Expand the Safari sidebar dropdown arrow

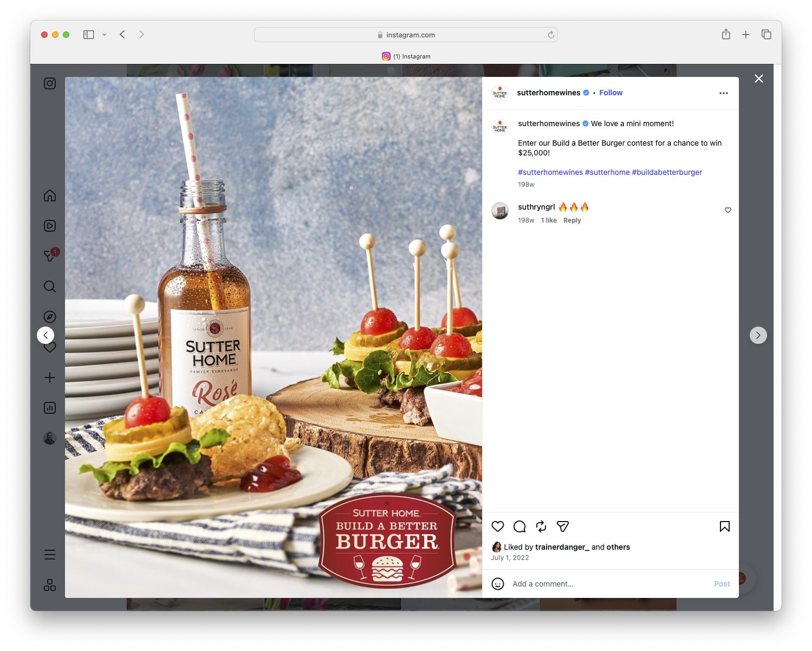[105, 35]
